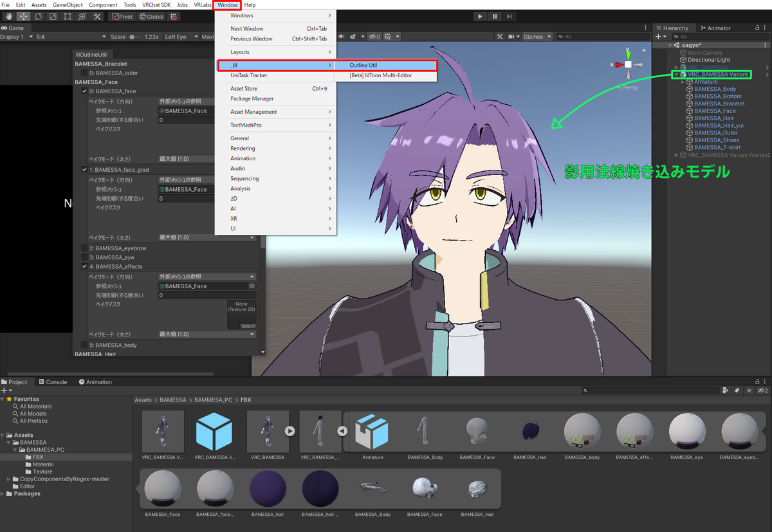Select BAMESSA_Hair_yui in the Hierarchy
The image size is (772, 532).
coord(719,125)
